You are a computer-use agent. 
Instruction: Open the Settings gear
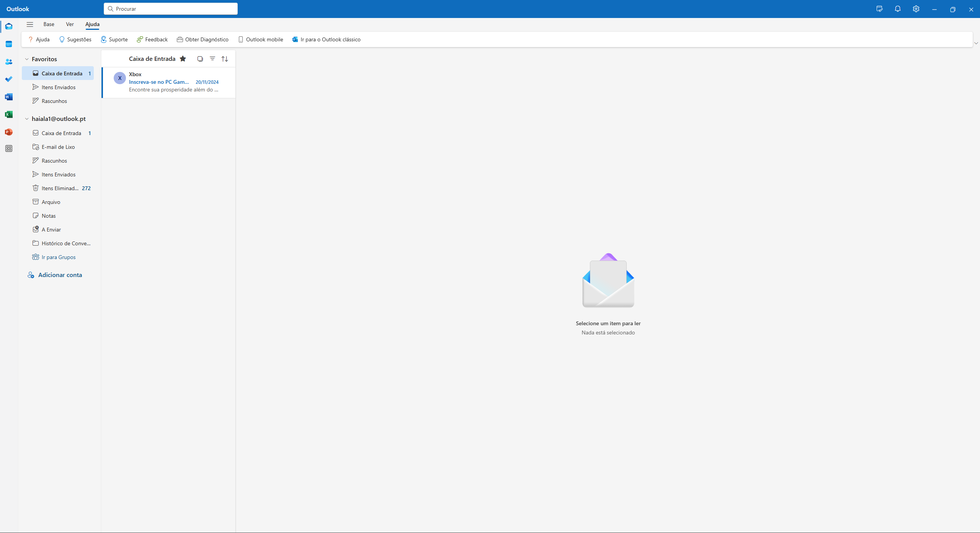pyautogui.click(x=916, y=9)
